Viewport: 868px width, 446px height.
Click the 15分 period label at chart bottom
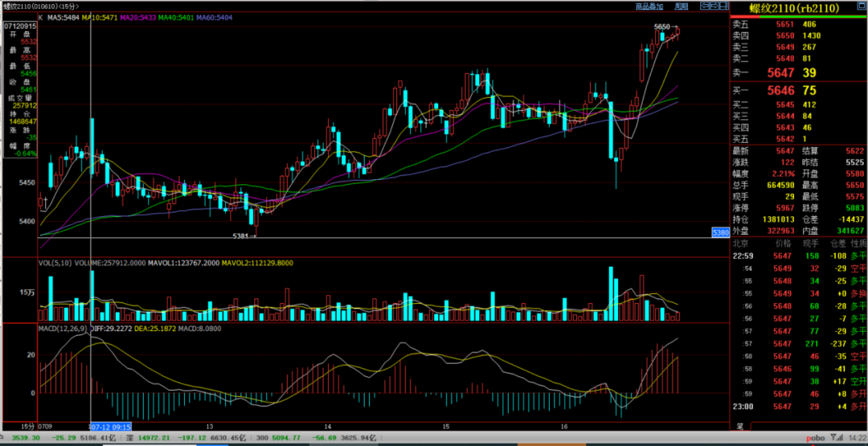coord(27,426)
